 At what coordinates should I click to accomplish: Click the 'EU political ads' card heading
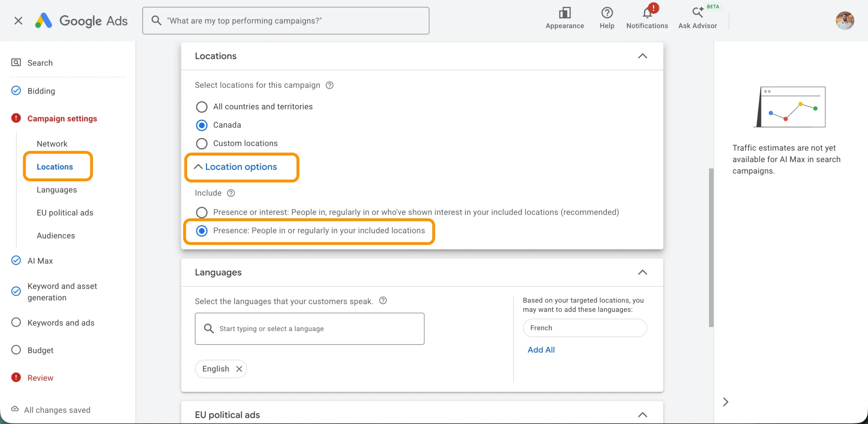click(227, 415)
